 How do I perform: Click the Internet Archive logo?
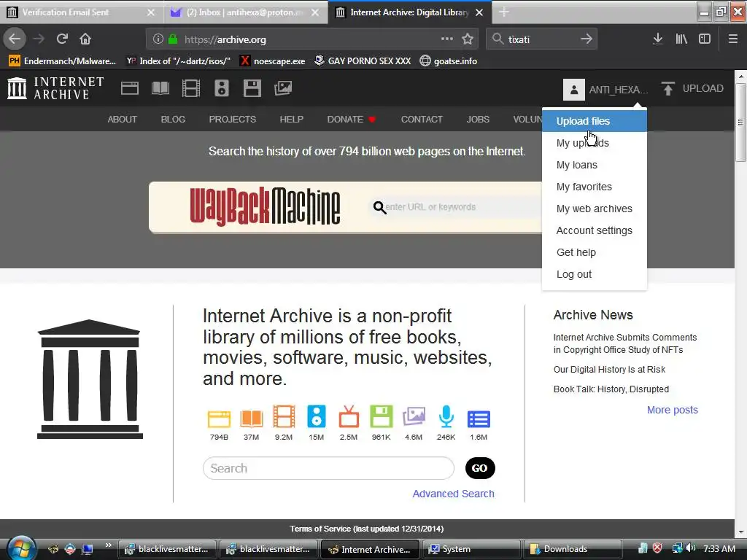55,88
